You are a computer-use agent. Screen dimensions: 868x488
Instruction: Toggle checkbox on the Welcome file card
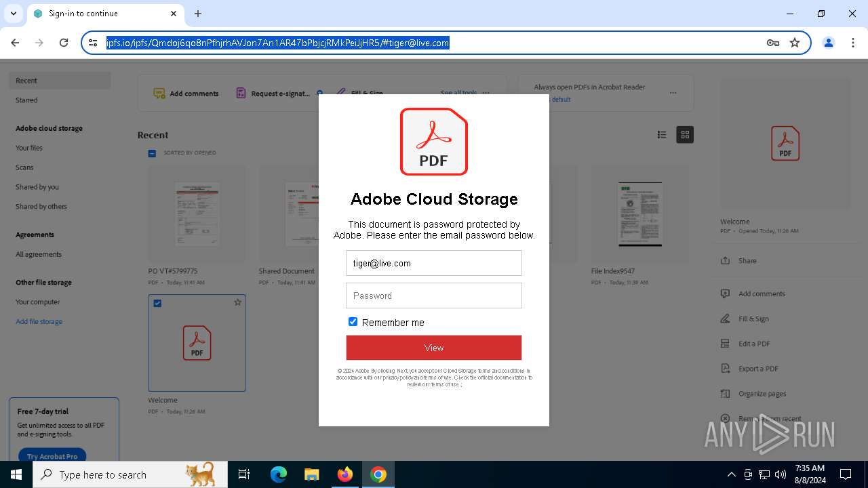[157, 303]
